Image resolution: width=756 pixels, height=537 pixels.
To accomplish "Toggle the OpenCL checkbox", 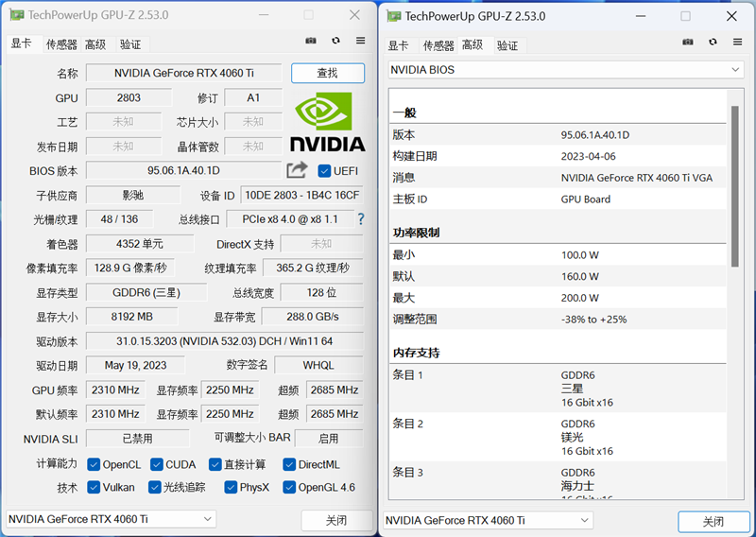I will pyautogui.click(x=94, y=464).
